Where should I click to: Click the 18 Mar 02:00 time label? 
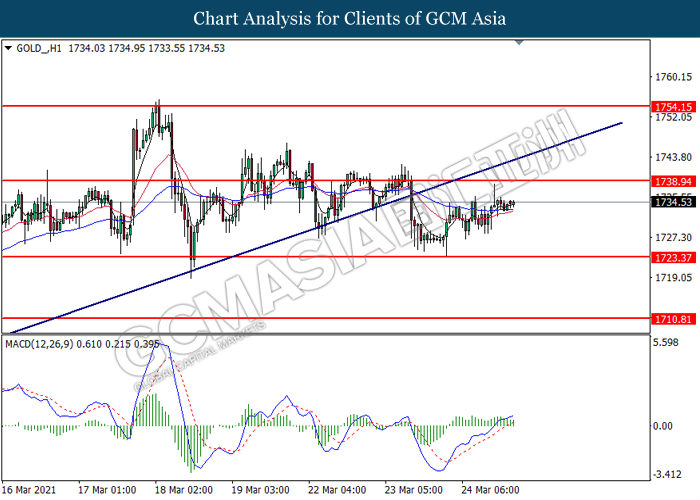tap(183, 490)
